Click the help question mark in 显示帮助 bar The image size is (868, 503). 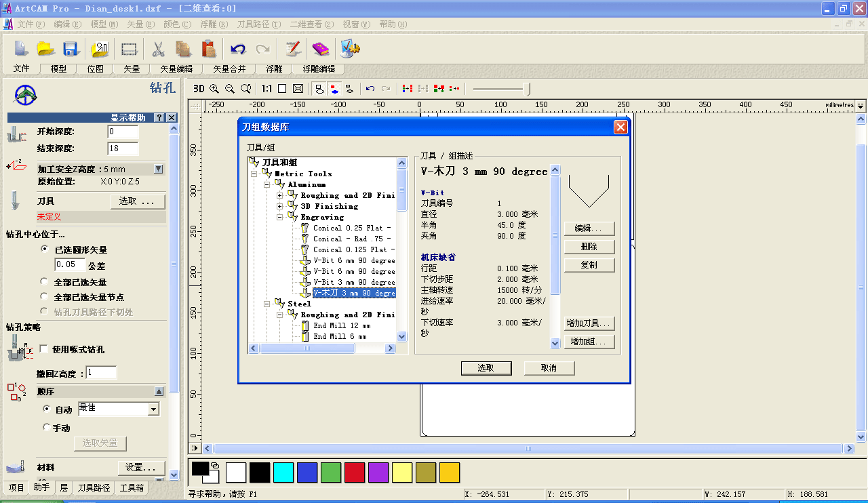(159, 117)
